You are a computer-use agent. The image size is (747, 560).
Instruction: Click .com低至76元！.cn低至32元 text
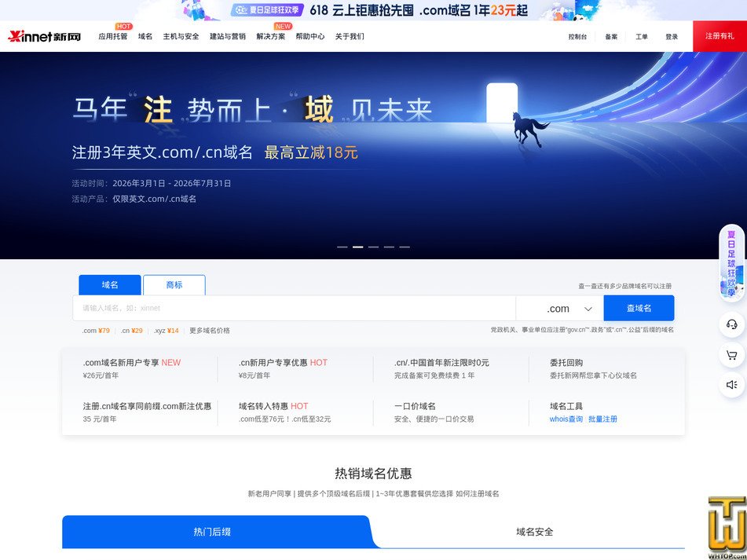tap(285, 419)
